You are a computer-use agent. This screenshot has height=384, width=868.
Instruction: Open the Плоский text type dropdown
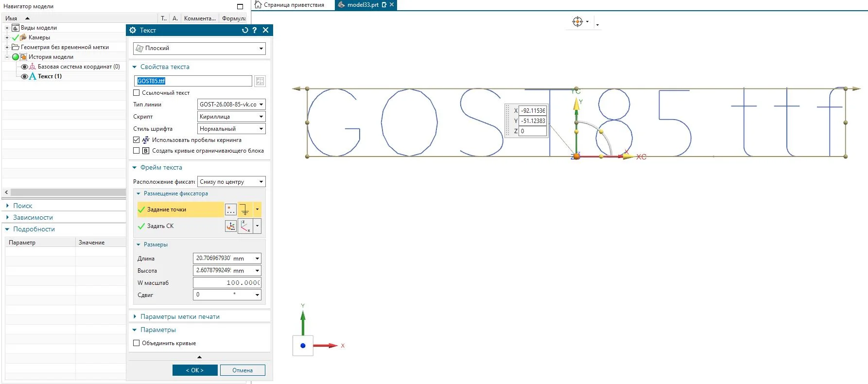[x=199, y=48]
